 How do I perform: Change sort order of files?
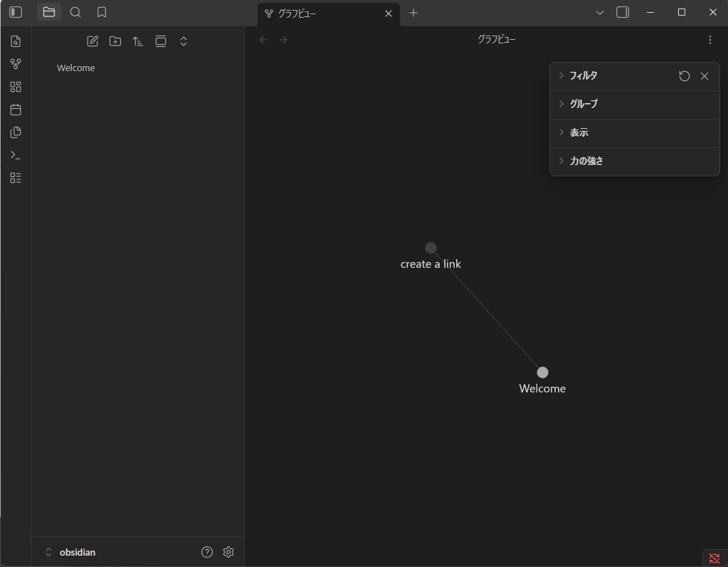(138, 41)
